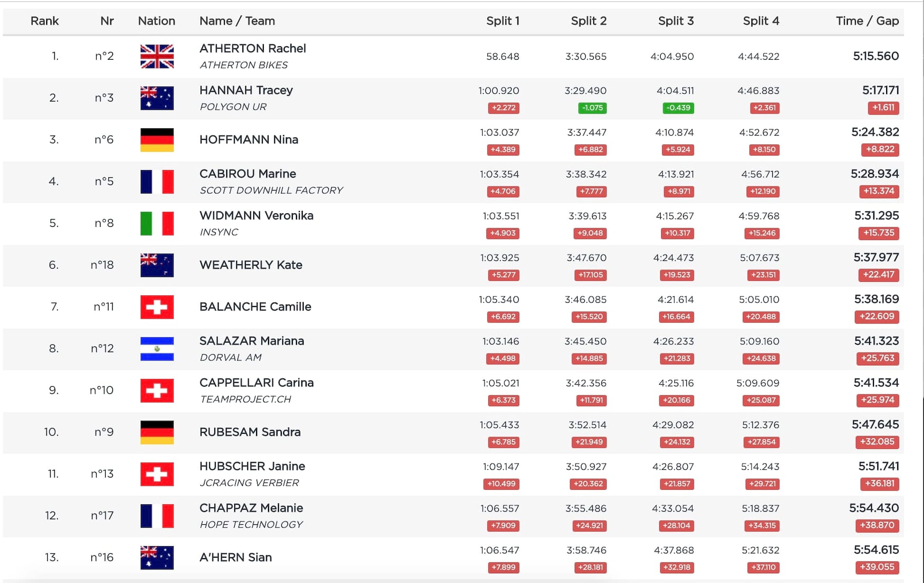Click the Rank column header
This screenshot has width=924, height=583.
pyautogui.click(x=44, y=21)
